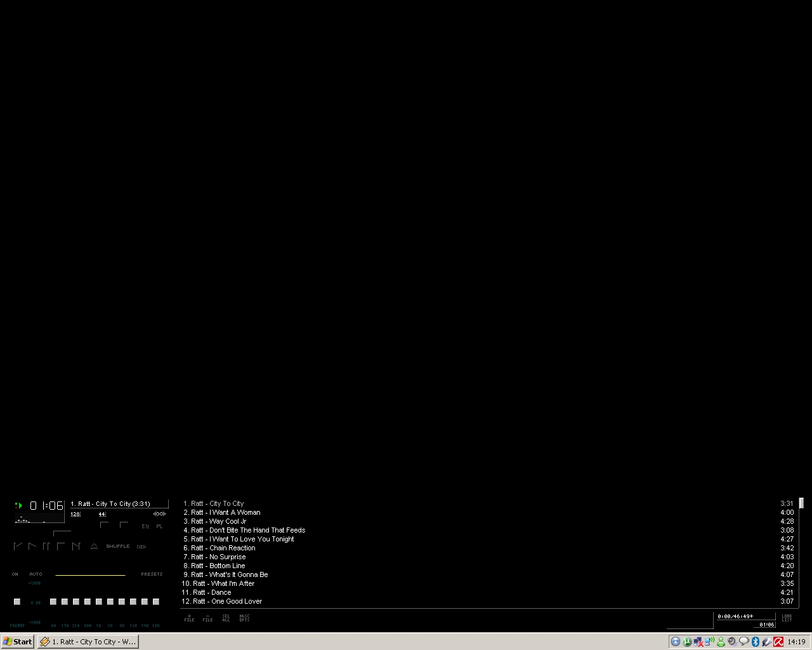The height and width of the screenshot is (650, 812).
Task: Open the playlist add file (+FILE) menu
Action: pos(189,618)
